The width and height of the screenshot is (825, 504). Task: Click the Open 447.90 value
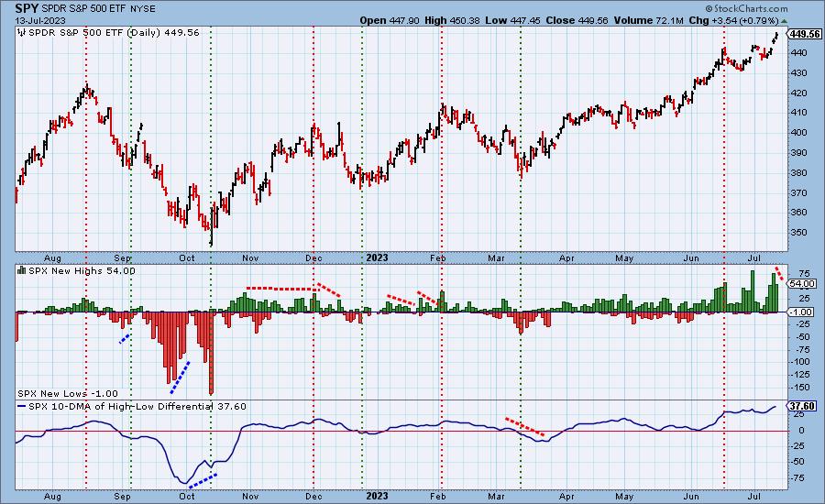pos(390,20)
